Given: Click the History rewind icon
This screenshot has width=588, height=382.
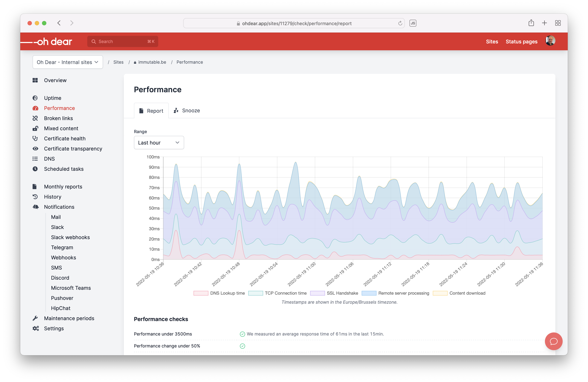Looking at the screenshot, I should coord(35,197).
